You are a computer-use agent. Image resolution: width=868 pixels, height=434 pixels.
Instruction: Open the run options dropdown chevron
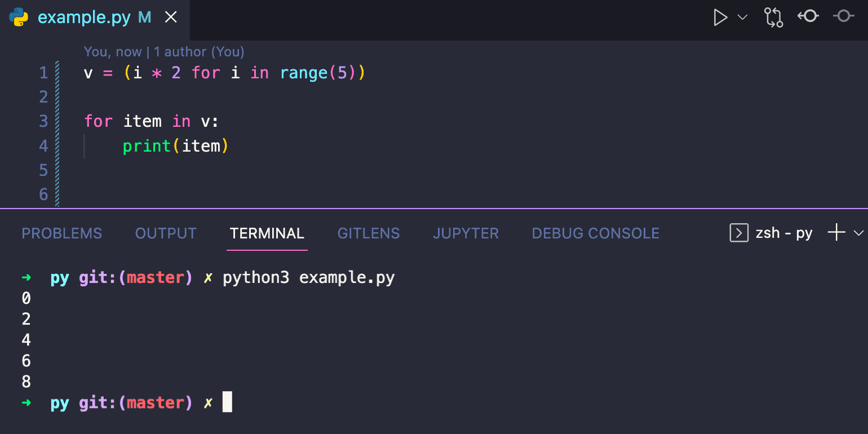tap(742, 17)
